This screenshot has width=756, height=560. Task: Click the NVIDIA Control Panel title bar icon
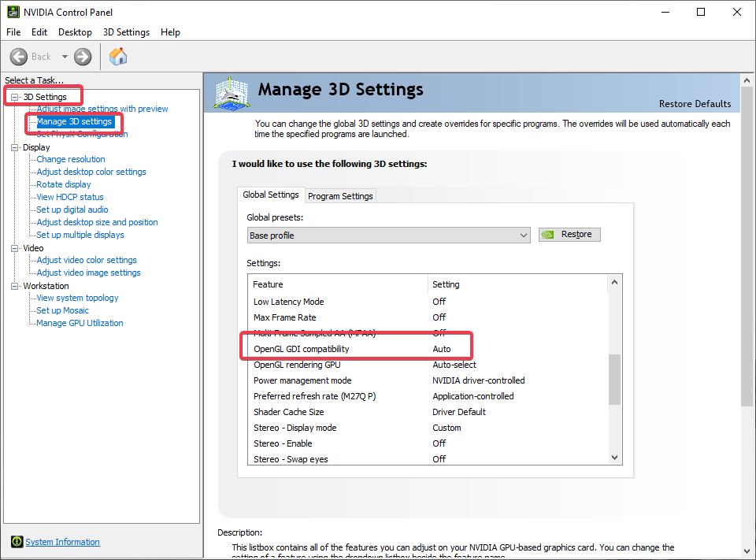13,12
